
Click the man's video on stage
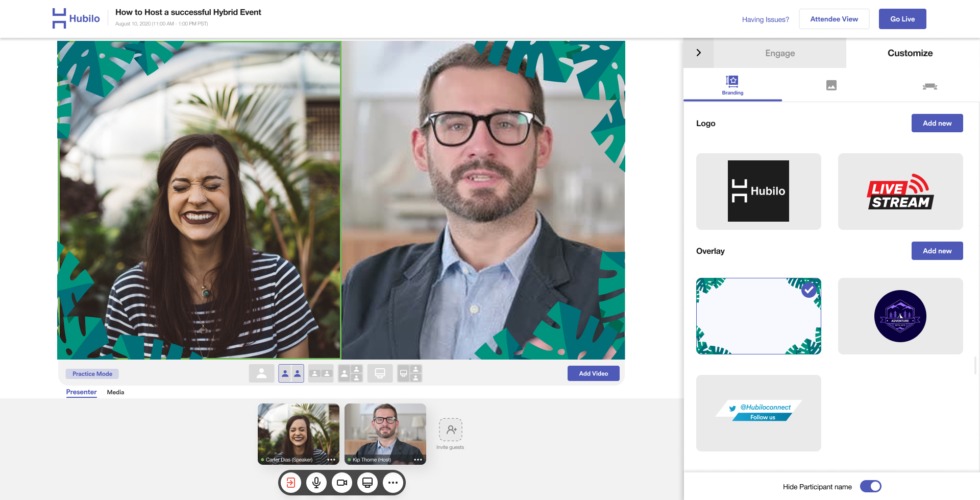(x=483, y=200)
